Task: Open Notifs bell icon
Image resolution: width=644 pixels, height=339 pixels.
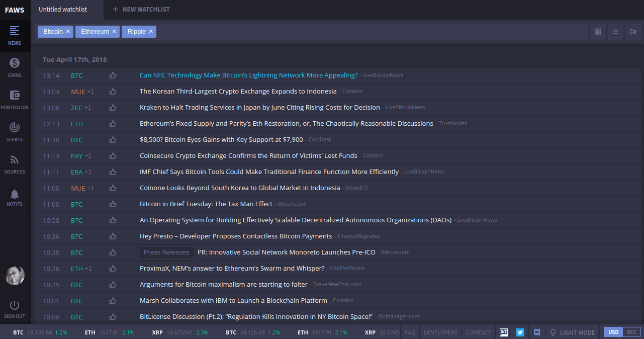Action: click(15, 197)
